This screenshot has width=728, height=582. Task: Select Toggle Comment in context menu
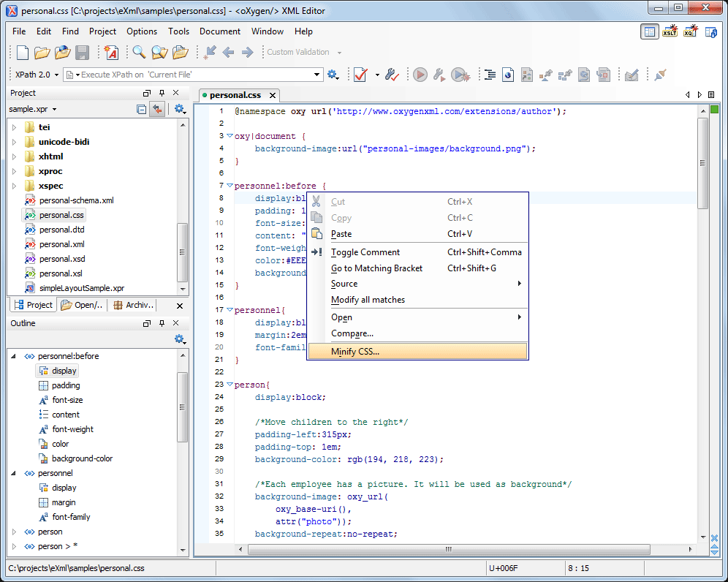(x=417, y=252)
